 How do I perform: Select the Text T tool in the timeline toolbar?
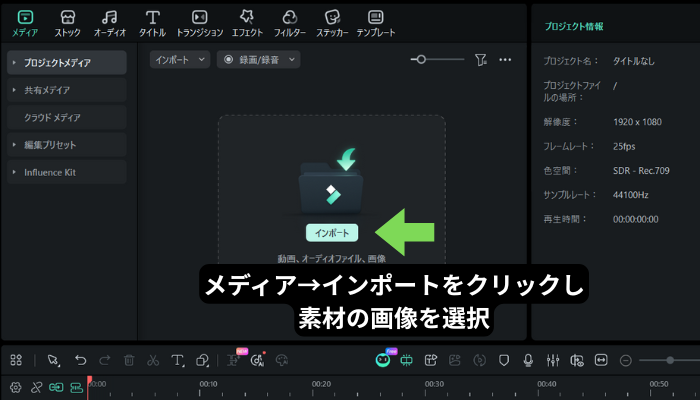177,360
